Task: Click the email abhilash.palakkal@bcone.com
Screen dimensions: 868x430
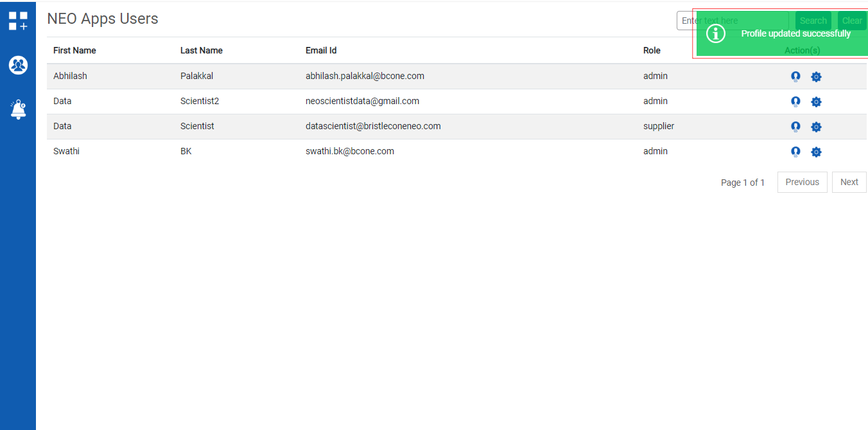Action: coord(365,76)
